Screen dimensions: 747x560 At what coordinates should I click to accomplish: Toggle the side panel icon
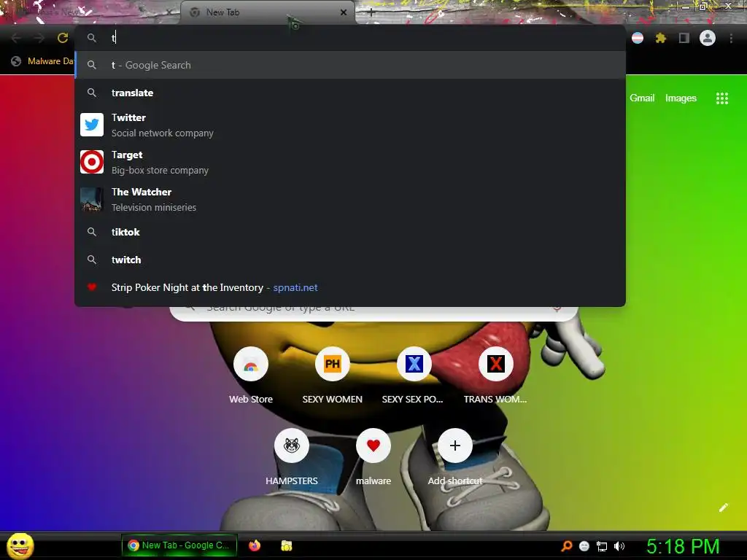pyautogui.click(x=684, y=38)
